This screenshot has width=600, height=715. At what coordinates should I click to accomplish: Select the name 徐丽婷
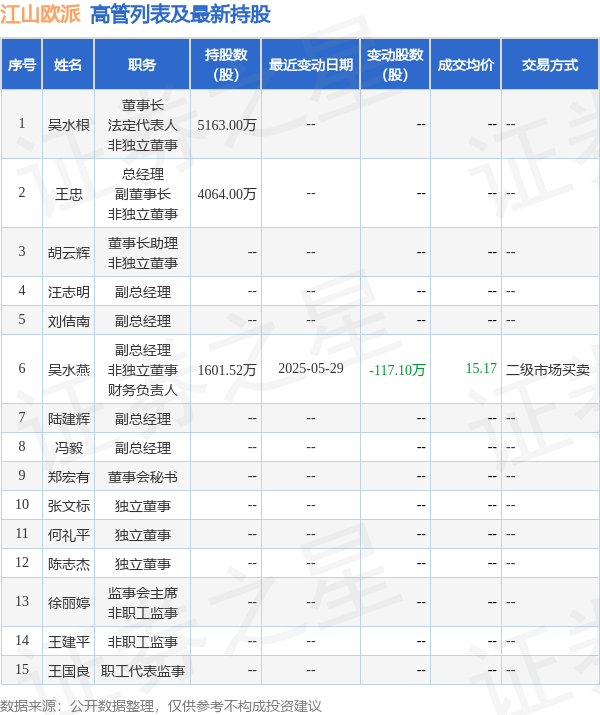click(x=69, y=603)
